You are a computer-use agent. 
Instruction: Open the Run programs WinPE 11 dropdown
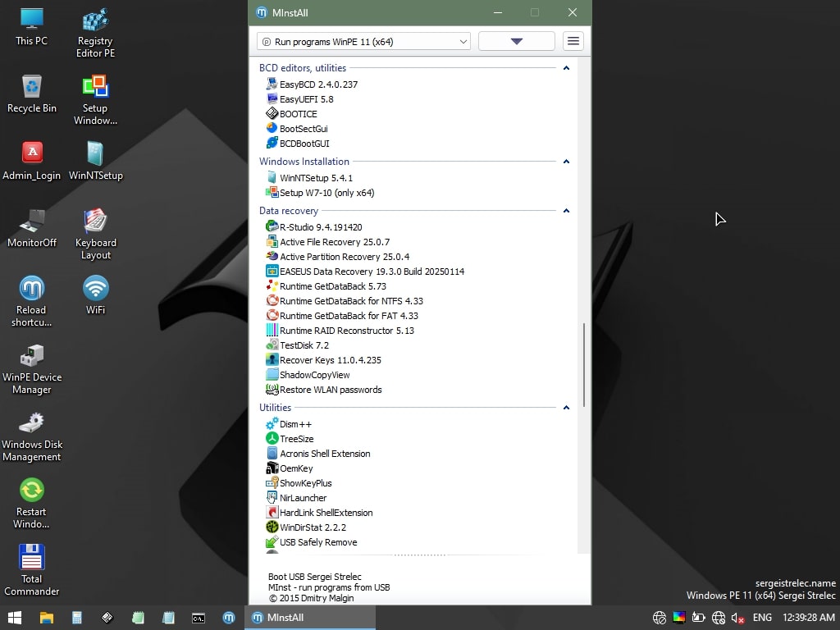pyautogui.click(x=363, y=41)
